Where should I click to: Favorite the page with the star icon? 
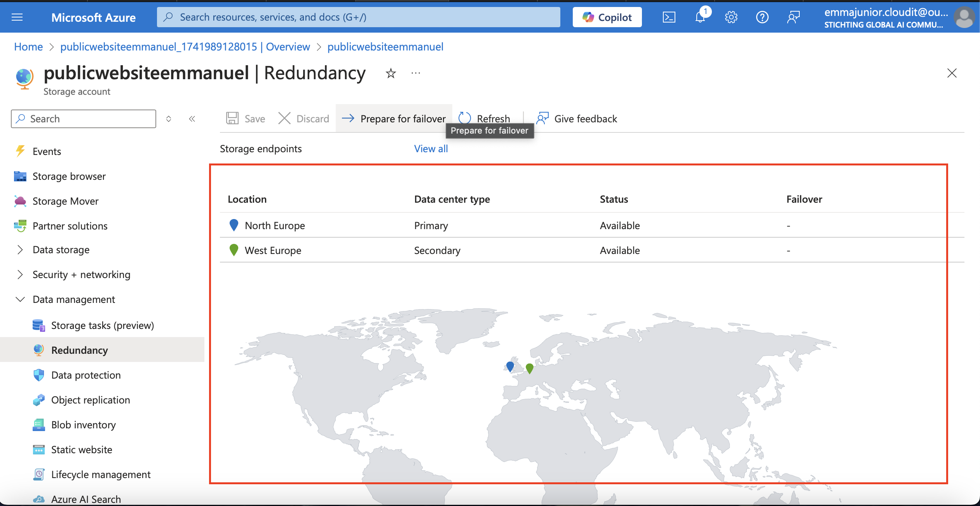click(x=391, y=73)
